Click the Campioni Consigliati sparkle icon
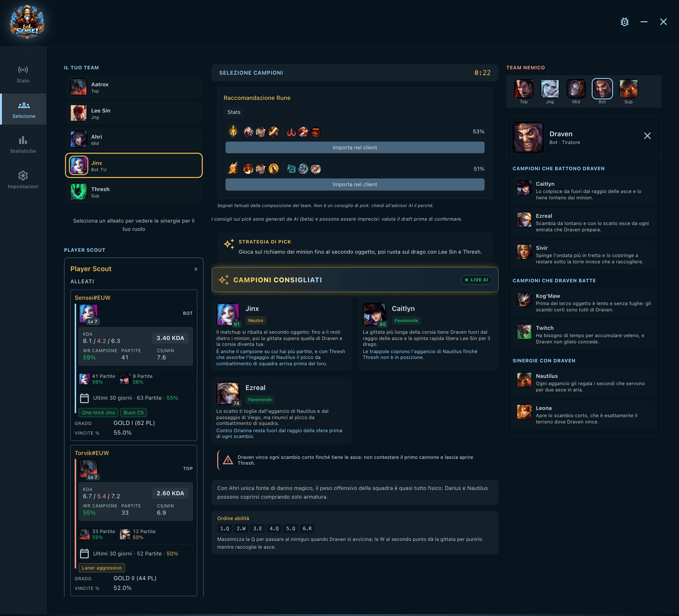Viewport: 679px width, 616px height. 224,280
